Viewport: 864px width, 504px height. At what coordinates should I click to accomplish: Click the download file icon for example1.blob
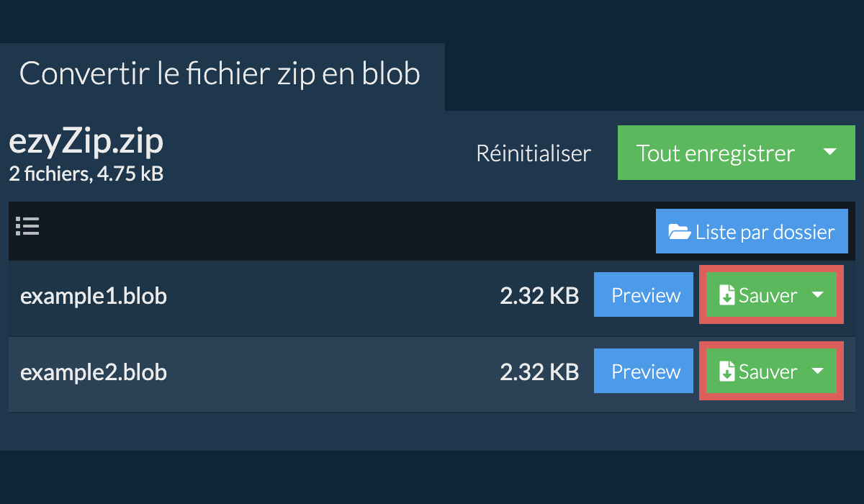tap(727, 295)
